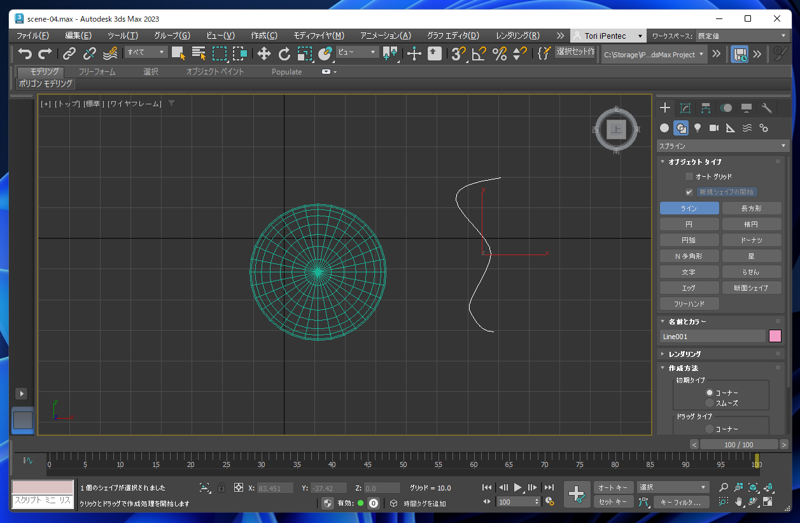
Task: Switch to the フリーフォーム ribbon tab
Action: click(x=97, y=72)
